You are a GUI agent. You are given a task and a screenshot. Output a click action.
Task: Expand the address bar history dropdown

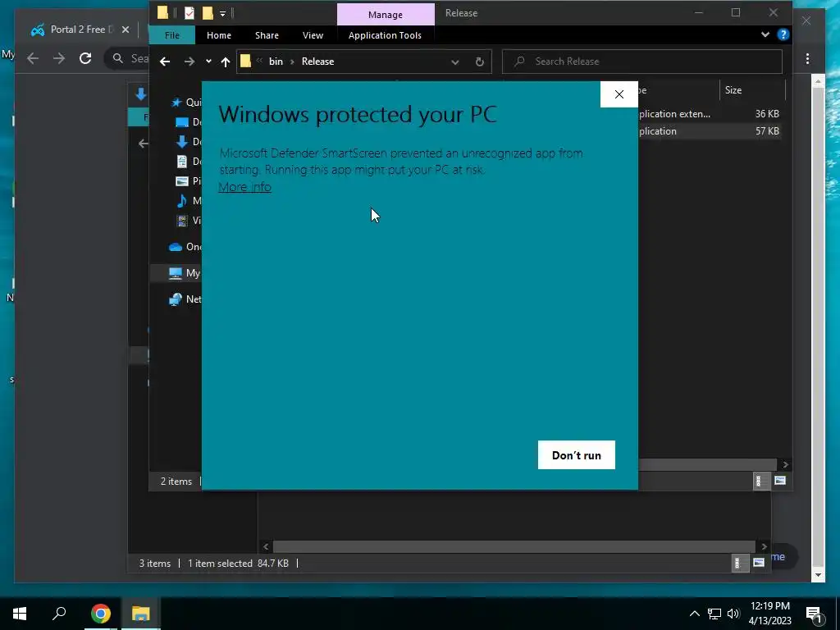(x=454, y=62)
